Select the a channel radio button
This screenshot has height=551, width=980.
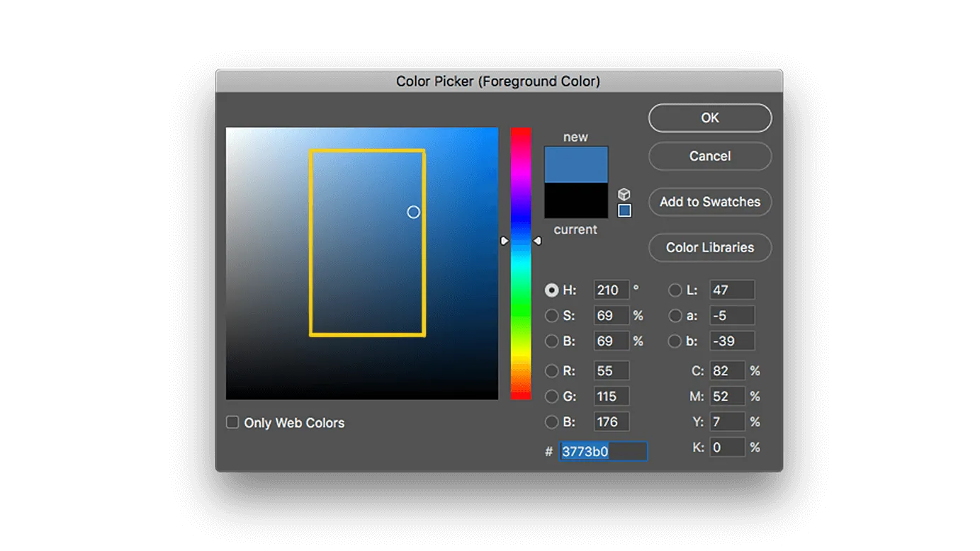point(675,315)
